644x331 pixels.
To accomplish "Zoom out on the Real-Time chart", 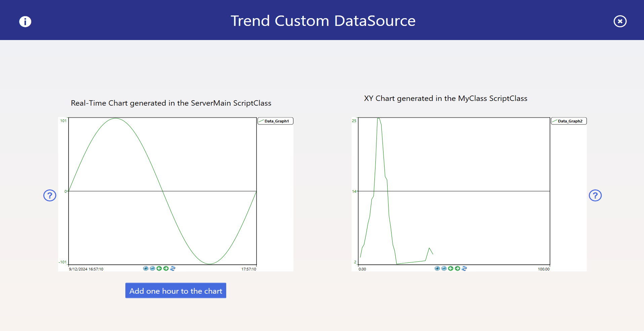I will click(x=152, y=268).
